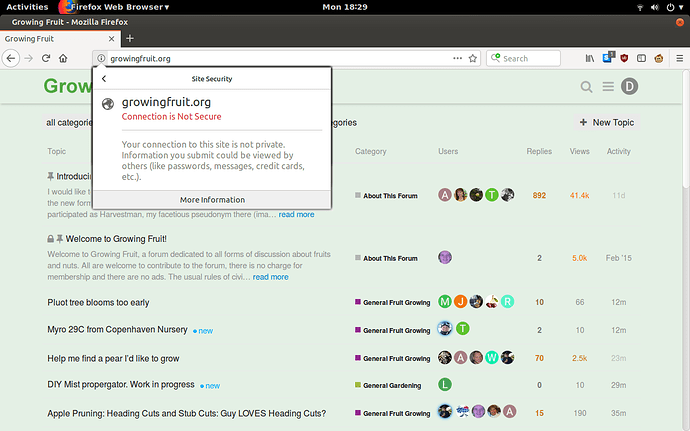Click inside the Firefox Search box

(523, 58)
